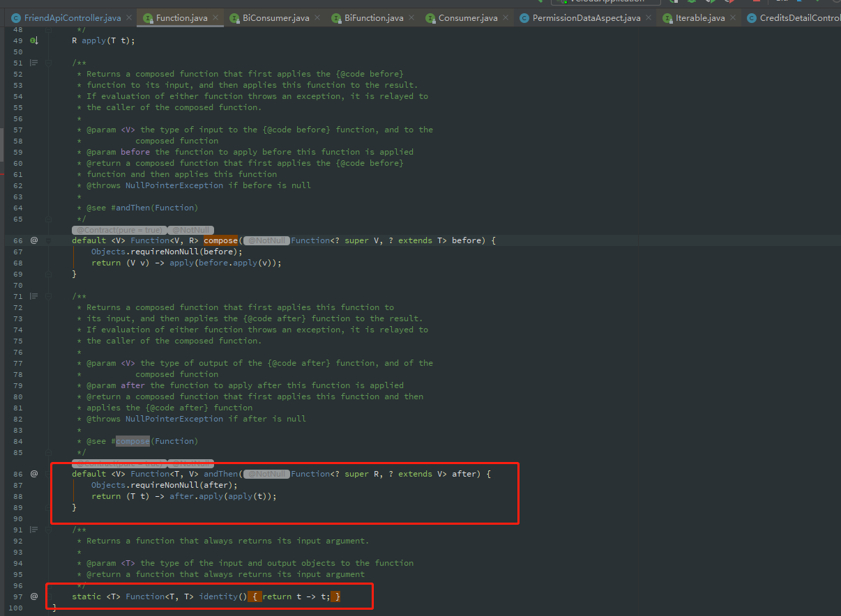The image size is (841, 616).
Task: Collapse Javadoc using end marker on line 65
Action: click(x=49, y=219)
